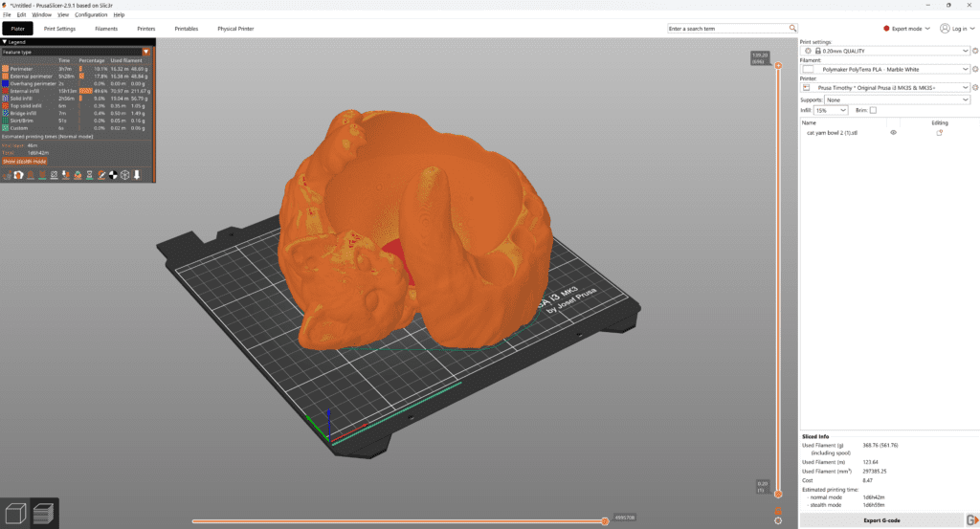
Task: Click the lock icon below the layer slider
Action: pyautogui.click(x=778, y=509)
